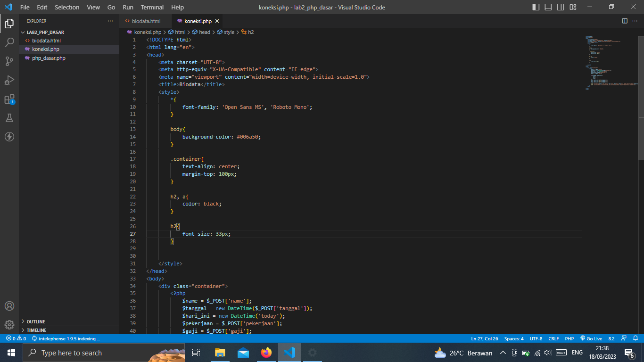
Task: Open Firefox from the taskbar
Action: click(266, 353)
